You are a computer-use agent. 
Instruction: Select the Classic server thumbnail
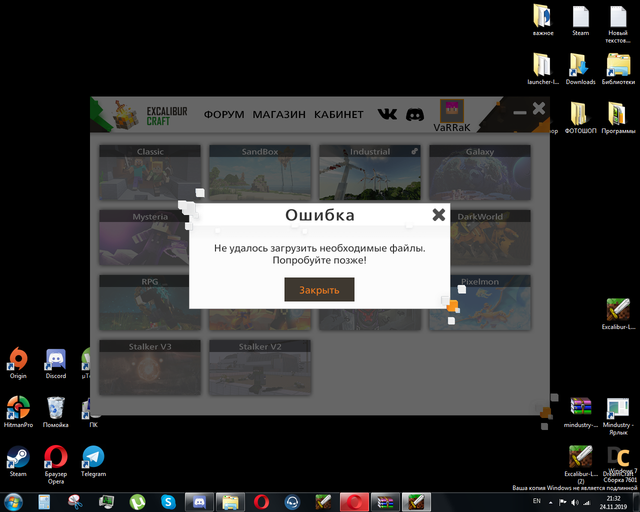pyautogui.click(x=150, y=172)
